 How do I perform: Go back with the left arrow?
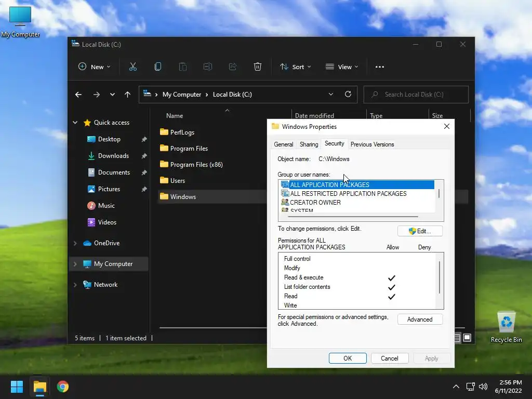coord(78,95)
